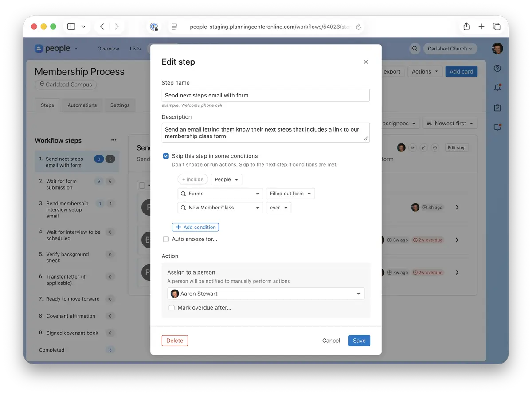The image size is (532, 395).
Task: Open the chat messages icon in the right sidebar
Action: pyautogui.click(x=497, y=127)
